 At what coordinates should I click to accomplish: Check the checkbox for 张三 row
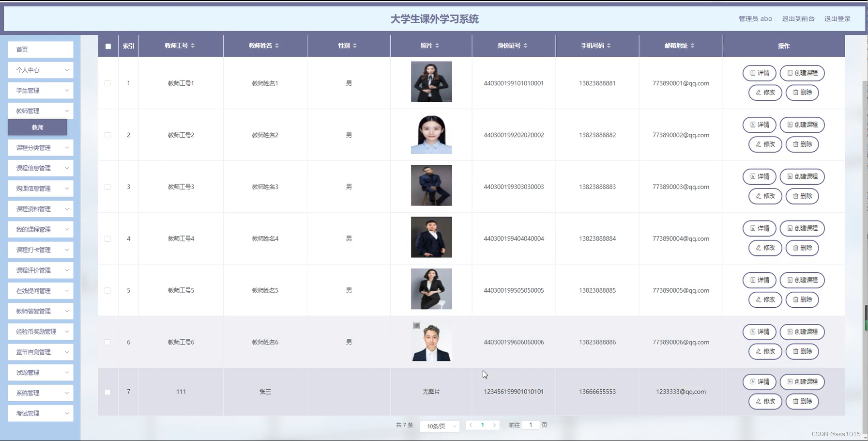point(108,392)
